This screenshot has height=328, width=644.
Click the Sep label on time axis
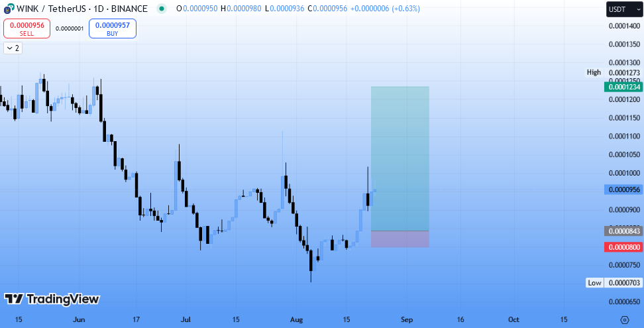407,319
